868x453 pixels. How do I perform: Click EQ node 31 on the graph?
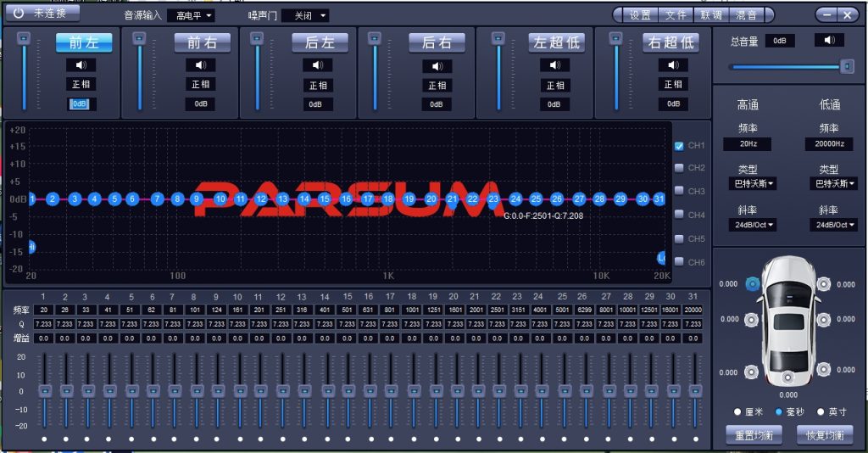pos(659,199)
